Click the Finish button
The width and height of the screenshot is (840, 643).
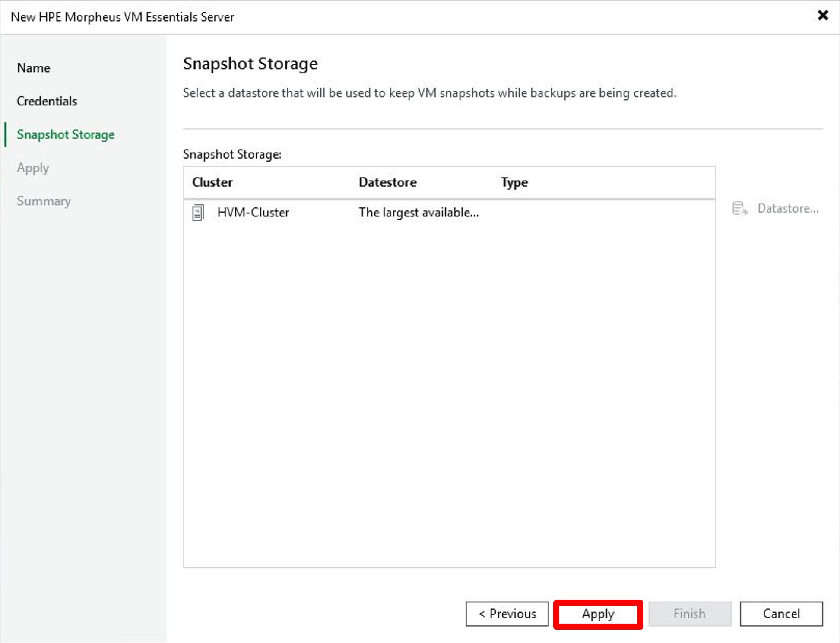click(690, 614)
